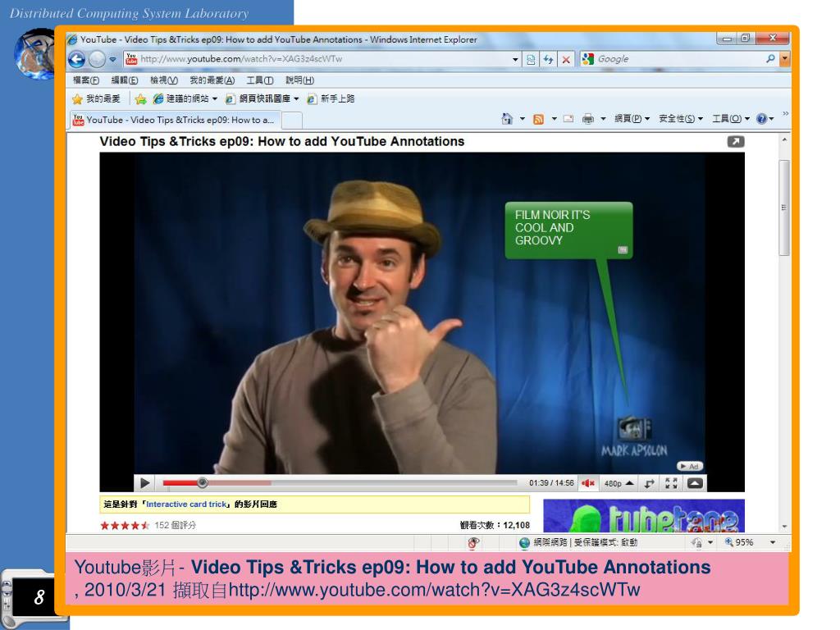This screenshot has width=840, height=630.
Task: Click the scrollbar up arrow
Action: (x=784, y=139)
